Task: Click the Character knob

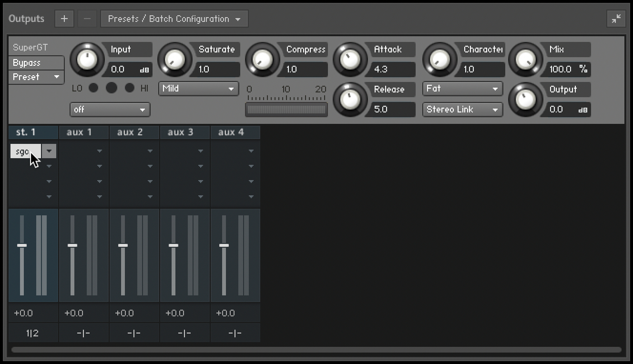Action: 439,60
